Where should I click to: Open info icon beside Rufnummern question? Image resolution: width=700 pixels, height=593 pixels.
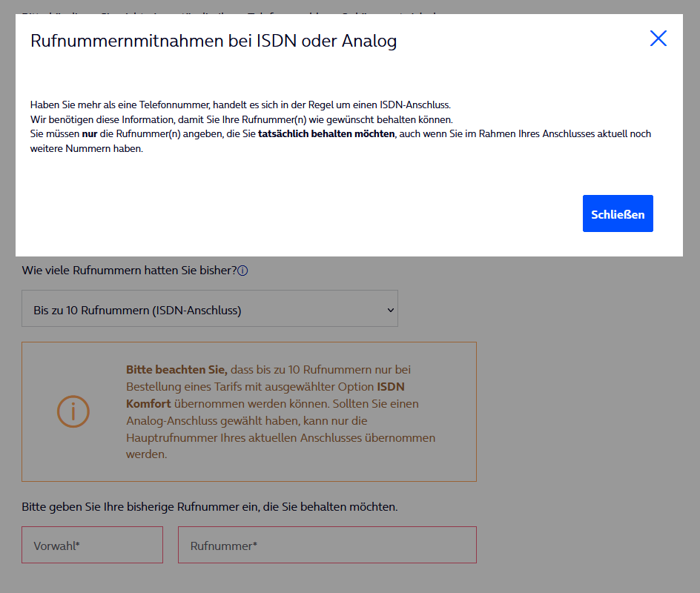(x=242, y=271)
